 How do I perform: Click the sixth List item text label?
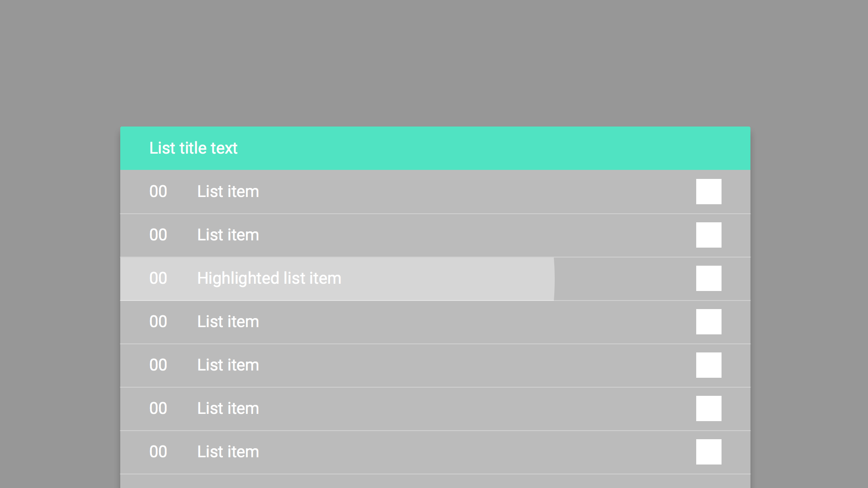227,408
